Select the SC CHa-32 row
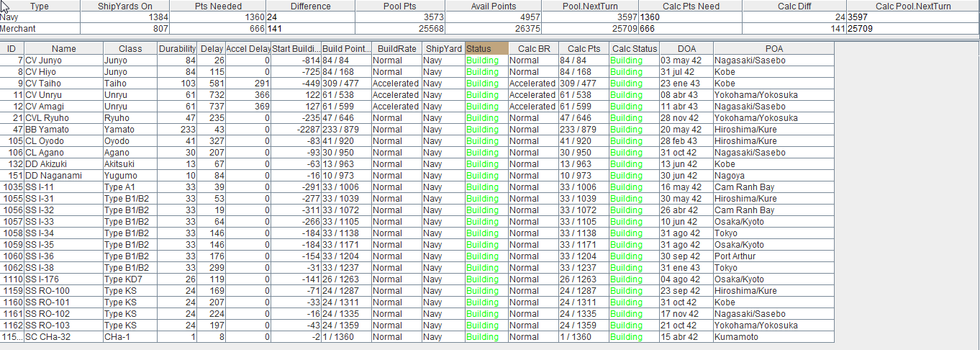This screenshot has width=980, height=350. pyautogui.click(x=417, y=337)
